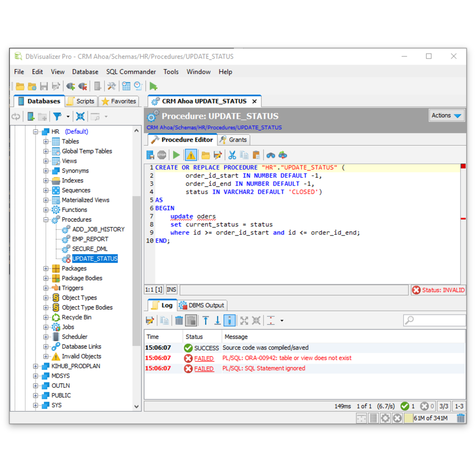The image size is (476, 476).
Task: Expand the Tables node under HR
Action: tap(46, 141)
